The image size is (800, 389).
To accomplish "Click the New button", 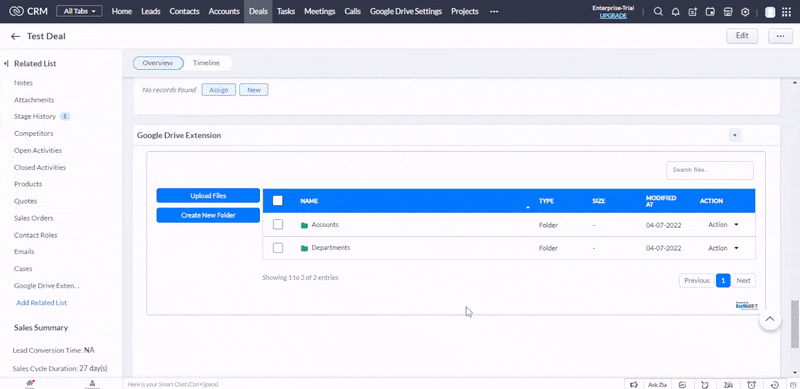I will point(254,90).
